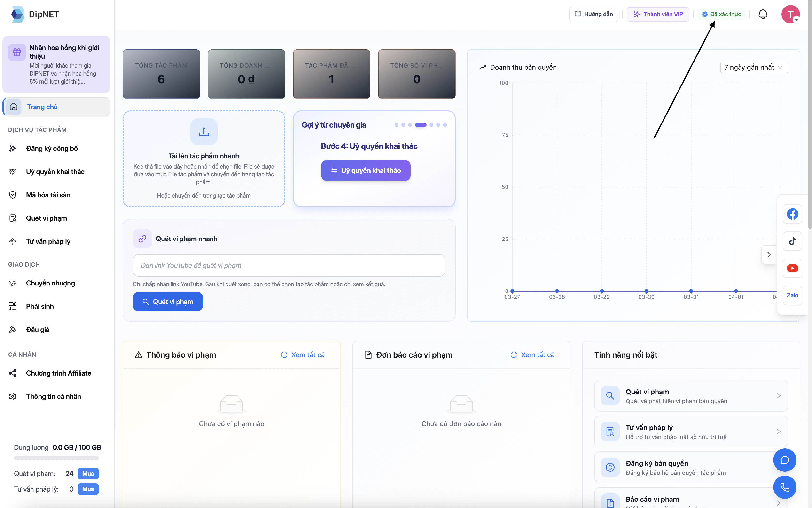This screenshot has height=508, width=812.
Task: Click Xem tất cả for Đơn báo cáo vi phạm
Action: pyautogui.click(x=532, y=355)
